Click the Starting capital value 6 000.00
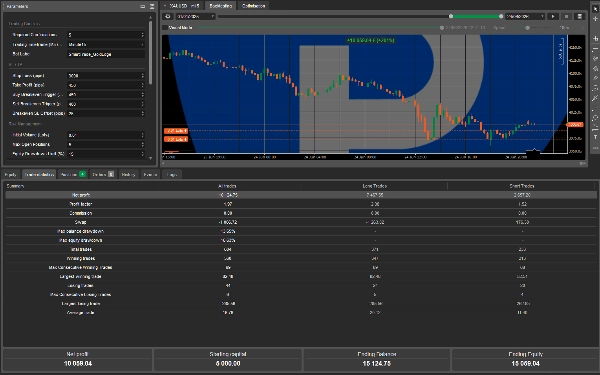Viewport: 600px width, 375px height. pos(228,364)
